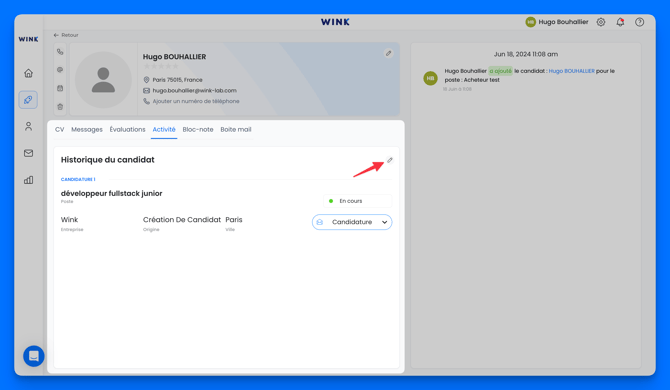Edit candidate history with pencil icon
This screenshot has height=390, width=670.
tap(390, 160)
